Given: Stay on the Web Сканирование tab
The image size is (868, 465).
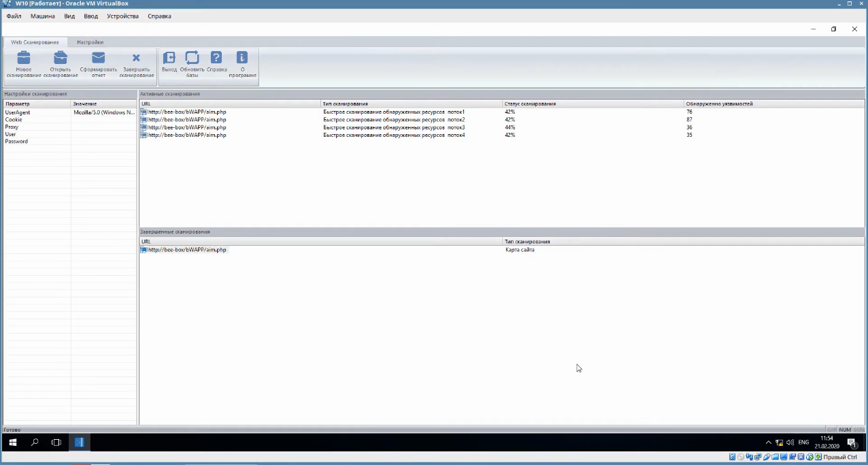Looking at the screenshot, I should coord(35,42).
